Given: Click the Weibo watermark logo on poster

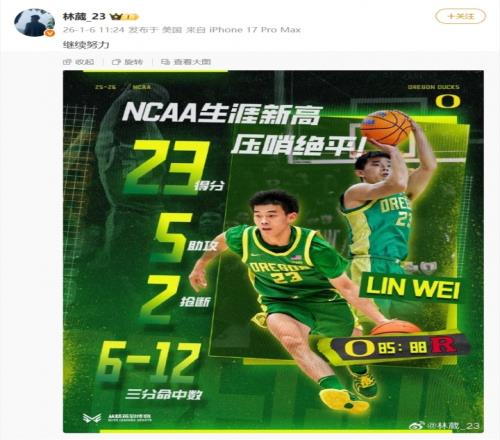Looking at the screenshot, I should tap(417, 425).
